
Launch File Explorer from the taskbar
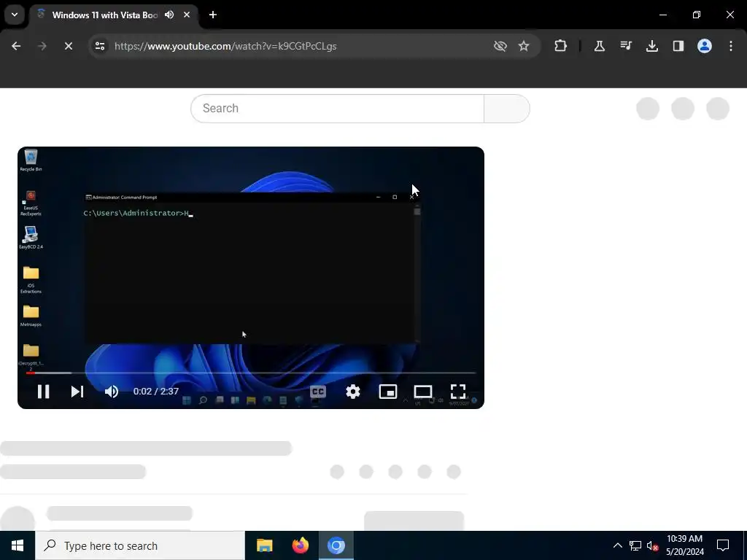[264, 545]
